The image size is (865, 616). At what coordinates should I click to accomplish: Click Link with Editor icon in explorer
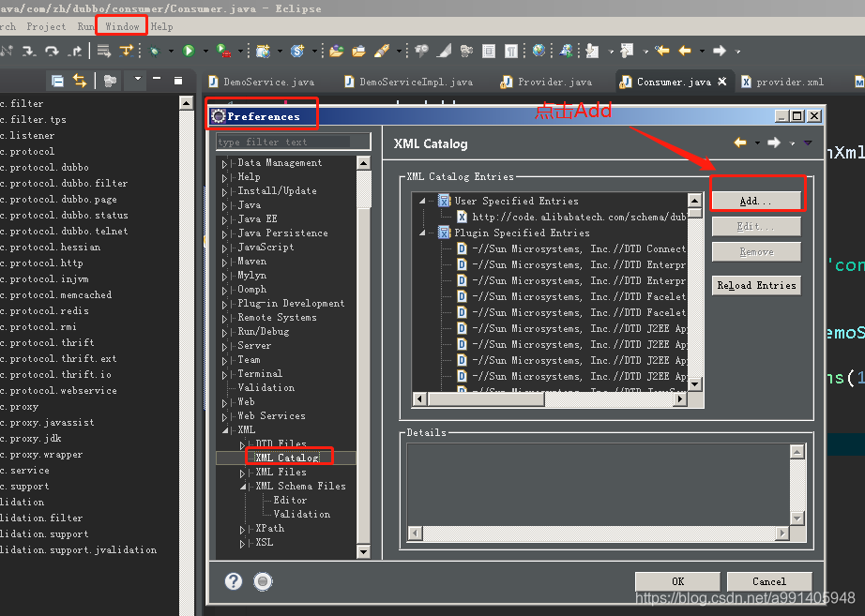coord(80,81)
